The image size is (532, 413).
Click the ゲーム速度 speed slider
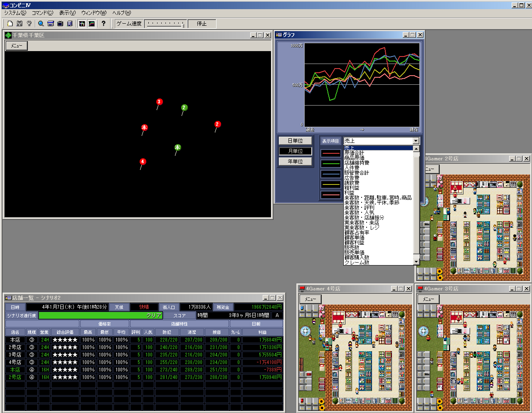(x=165, y=24)
